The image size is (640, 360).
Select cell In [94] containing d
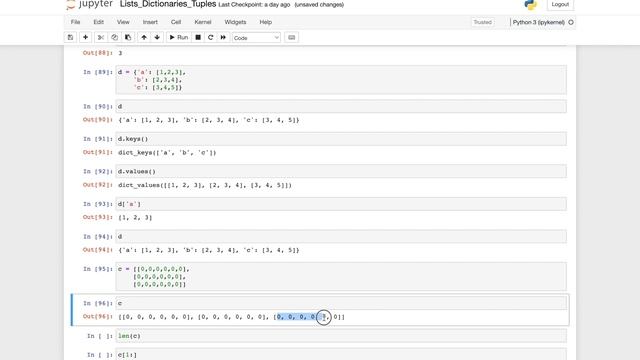(341, 236)
